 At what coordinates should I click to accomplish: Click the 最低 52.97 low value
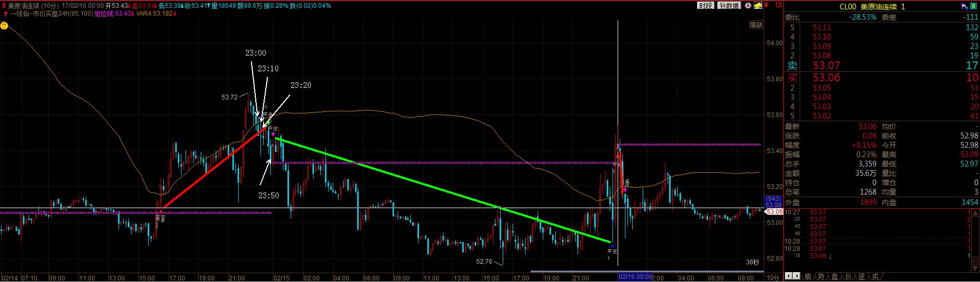point(970,164)
